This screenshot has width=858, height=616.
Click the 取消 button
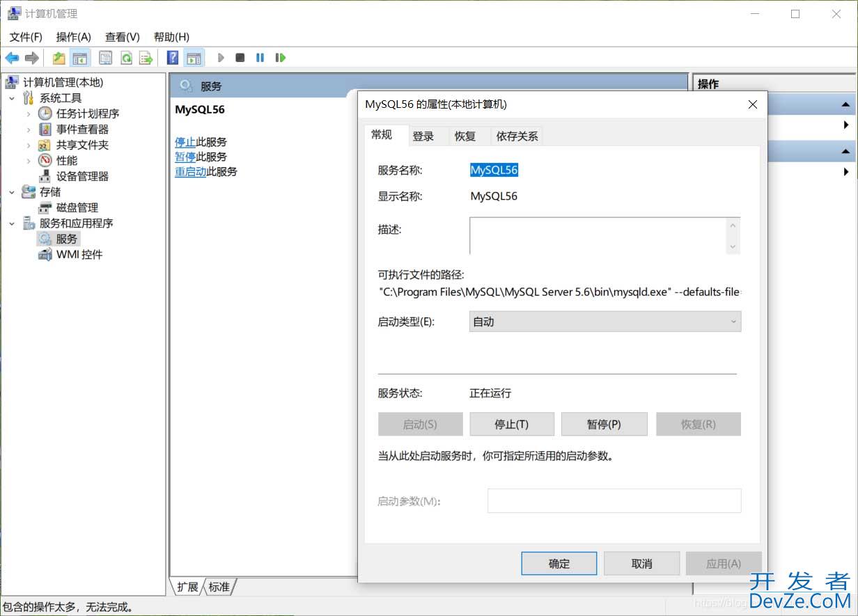(641, 564)
